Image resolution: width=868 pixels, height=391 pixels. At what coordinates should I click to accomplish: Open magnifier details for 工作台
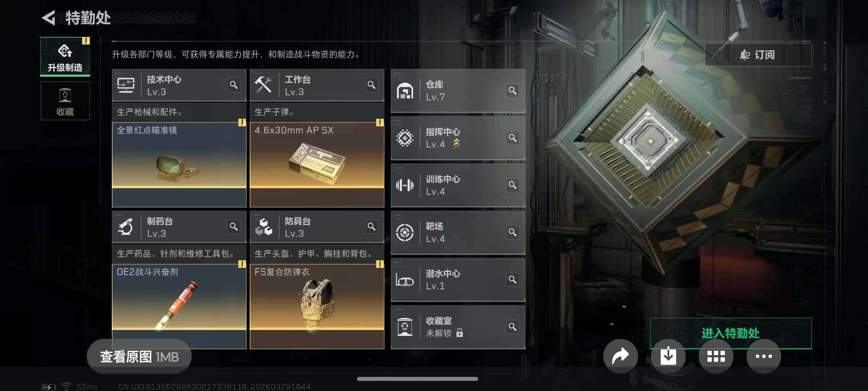pos(372,85)
